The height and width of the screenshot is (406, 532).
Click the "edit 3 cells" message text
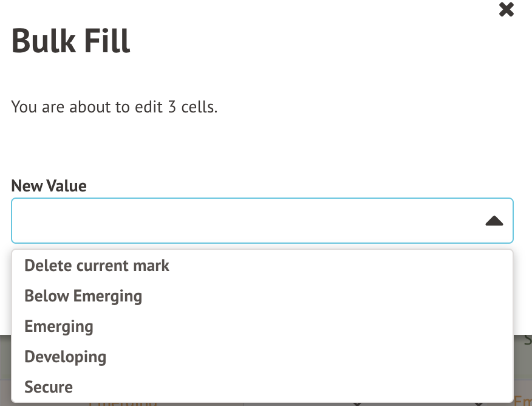point(114,108)
